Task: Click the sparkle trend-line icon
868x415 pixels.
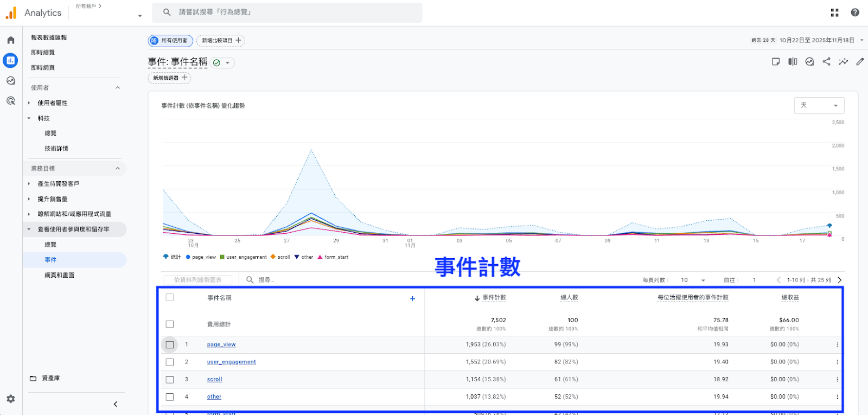Action: point(843,62)
